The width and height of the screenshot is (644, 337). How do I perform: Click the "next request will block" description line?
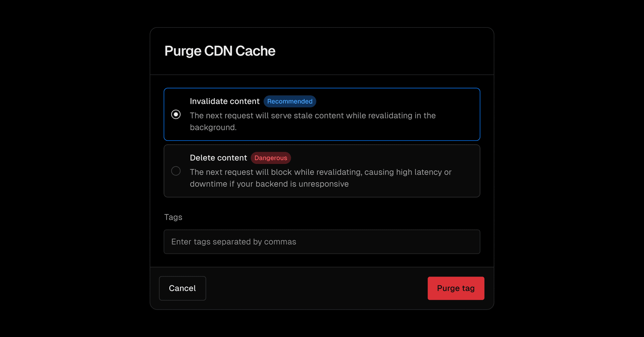point(320,172)
